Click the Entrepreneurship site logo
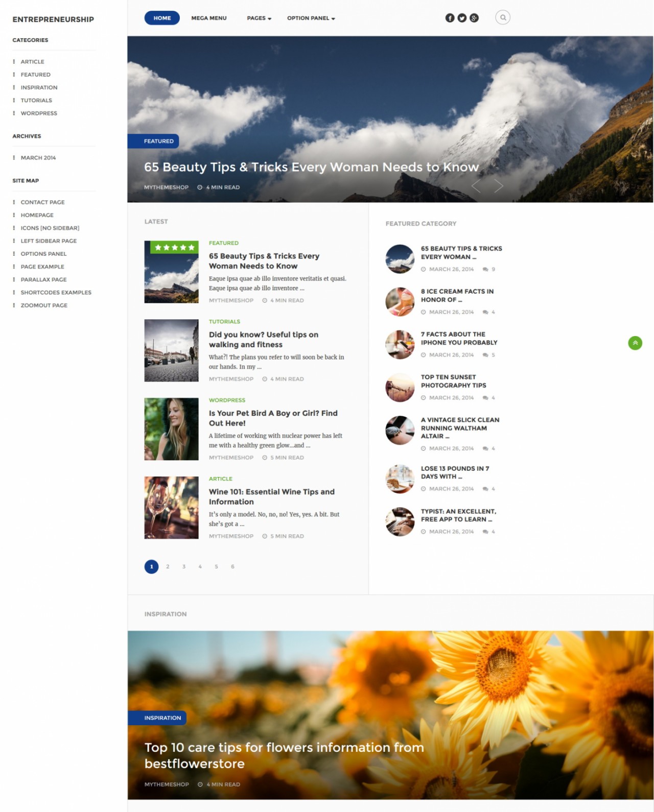This screenshot has height=812, width=654. [53, 19]
